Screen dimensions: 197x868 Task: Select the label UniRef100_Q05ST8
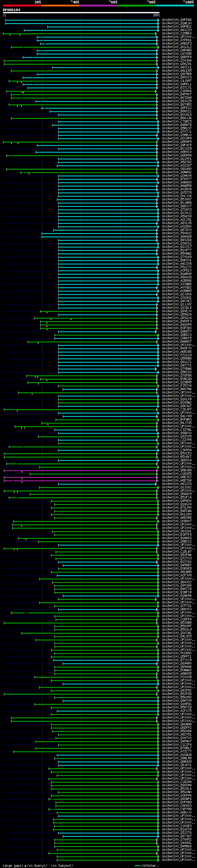(x=177, y=192)
